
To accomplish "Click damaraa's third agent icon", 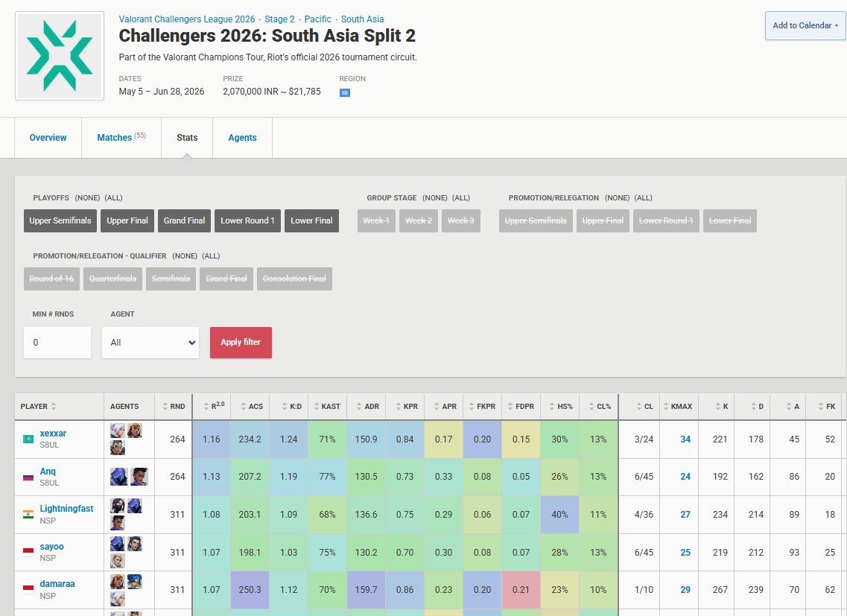I will 118,598.
